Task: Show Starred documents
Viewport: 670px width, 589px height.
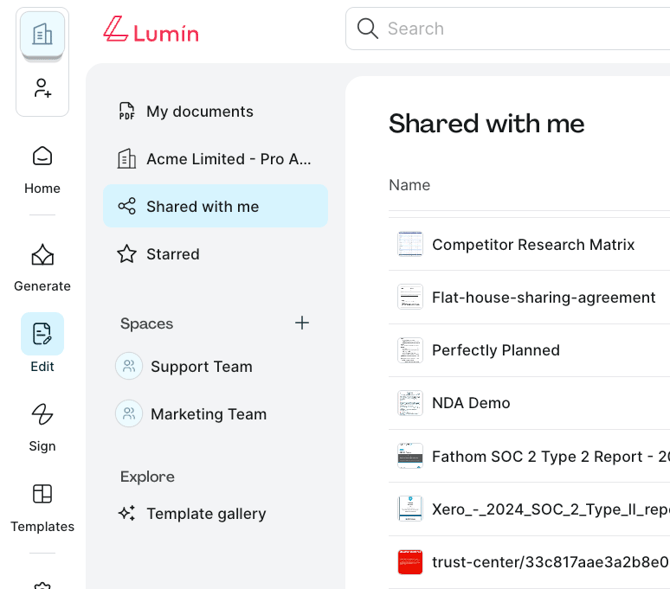Action: point(173,254)
